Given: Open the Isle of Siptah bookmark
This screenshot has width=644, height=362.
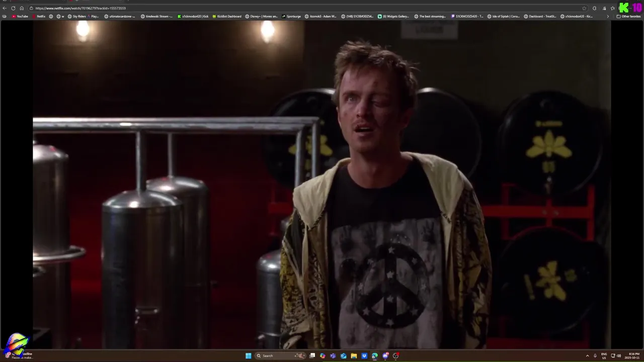Looking at the screenshot, I should (503, 16).
